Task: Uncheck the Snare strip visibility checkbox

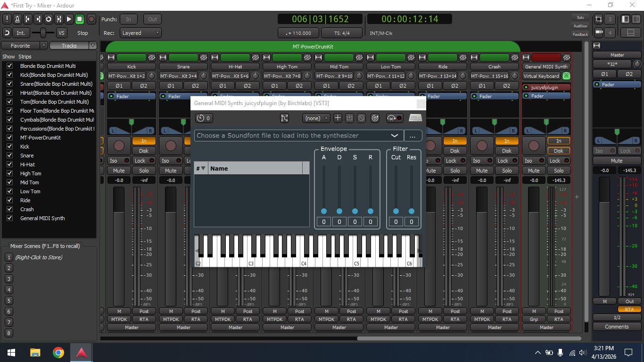Action: (9, 156)
